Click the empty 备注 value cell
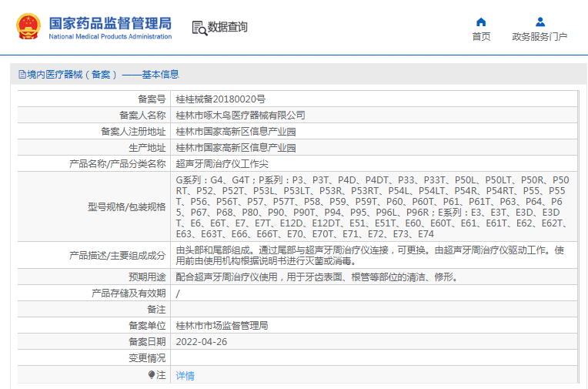The height and width of the screenshot is (389, 588). [374, 310]
